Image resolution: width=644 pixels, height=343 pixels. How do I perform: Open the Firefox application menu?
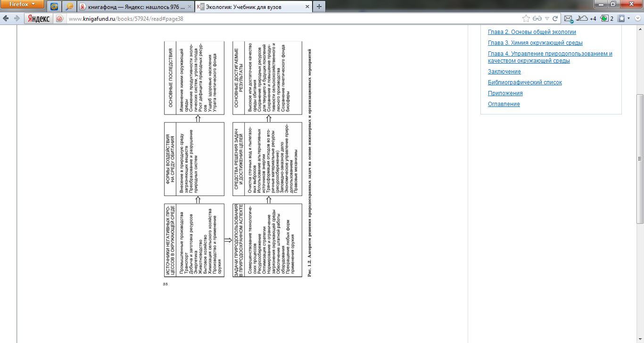point(22,4)
